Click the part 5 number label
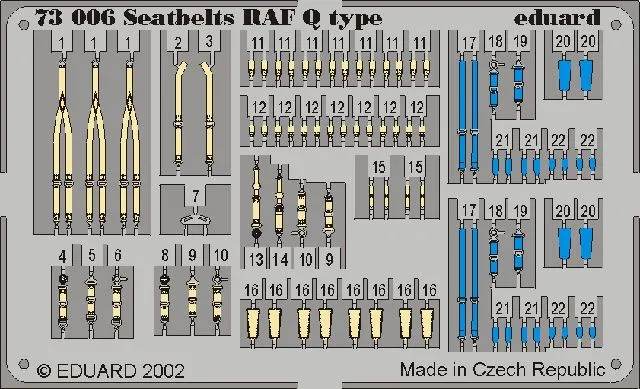Image resolution: width=640 pixels, height=389 pixels. click(x=92, y=256)
